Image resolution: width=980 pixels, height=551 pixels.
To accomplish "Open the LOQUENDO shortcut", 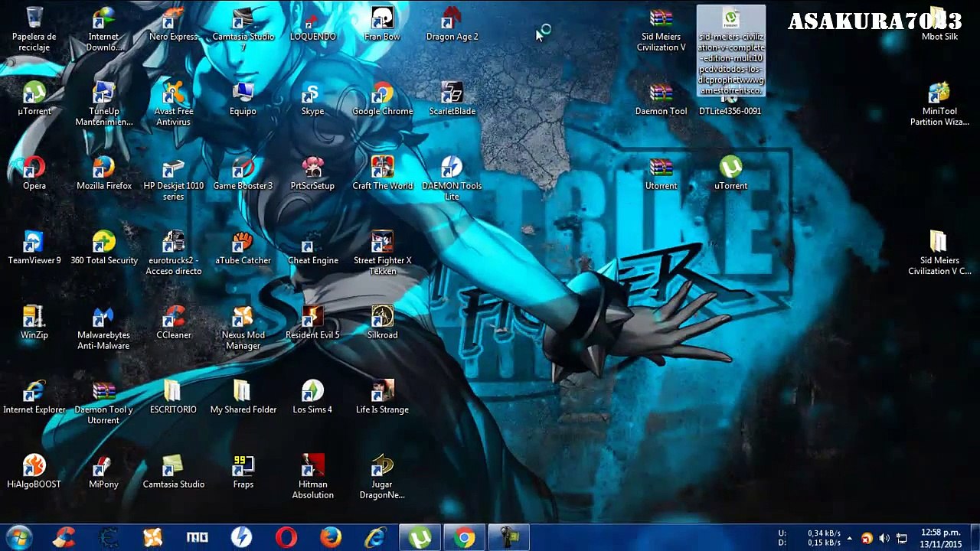I will pos(312,24).
